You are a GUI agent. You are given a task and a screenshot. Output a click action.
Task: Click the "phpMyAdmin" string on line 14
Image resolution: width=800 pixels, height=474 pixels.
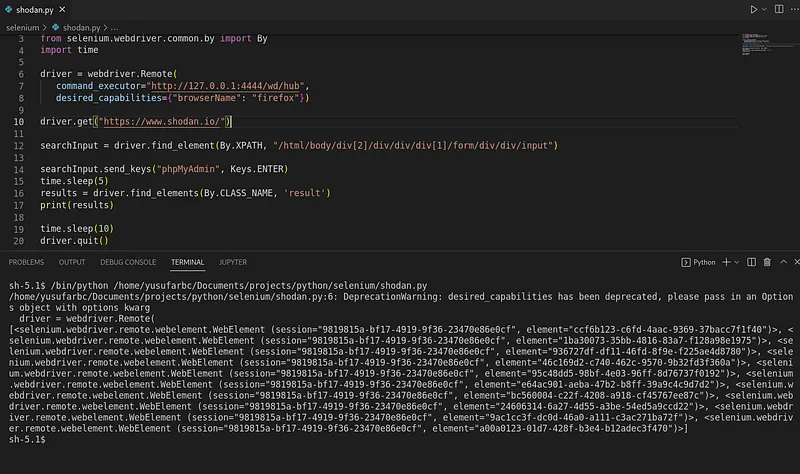coord(188,169)
